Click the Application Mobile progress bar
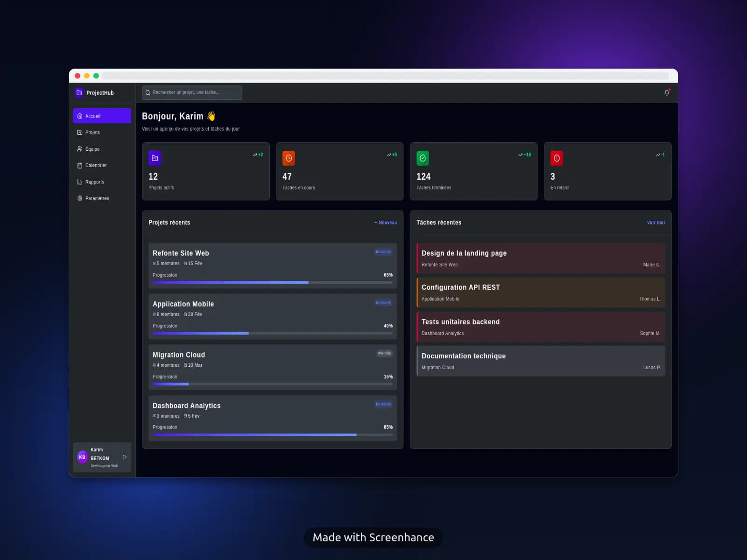Viewport: 747px width, 560px height. [x=272, y=333]
